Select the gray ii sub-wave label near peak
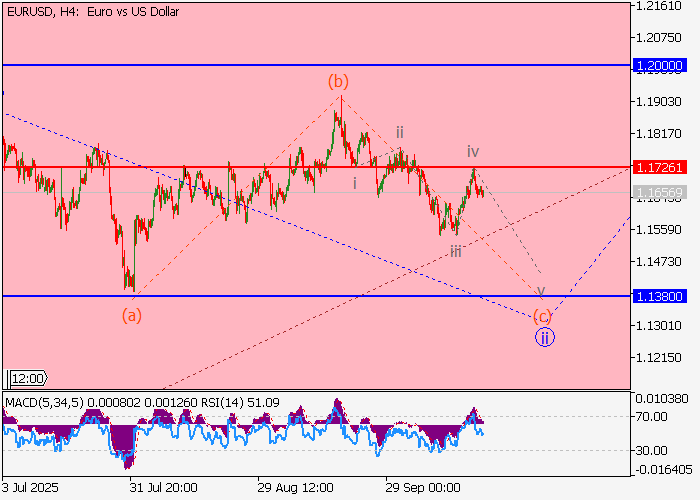 399,132
